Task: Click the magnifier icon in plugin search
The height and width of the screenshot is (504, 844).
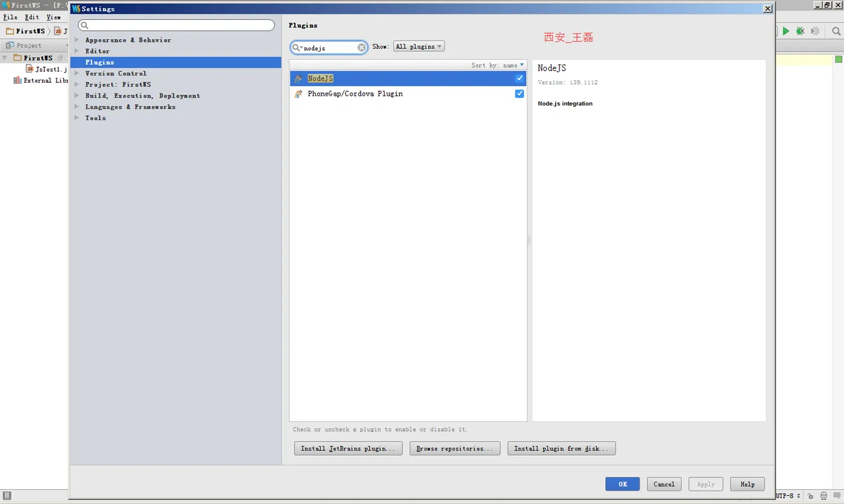Action: click(x=297, y=48)
